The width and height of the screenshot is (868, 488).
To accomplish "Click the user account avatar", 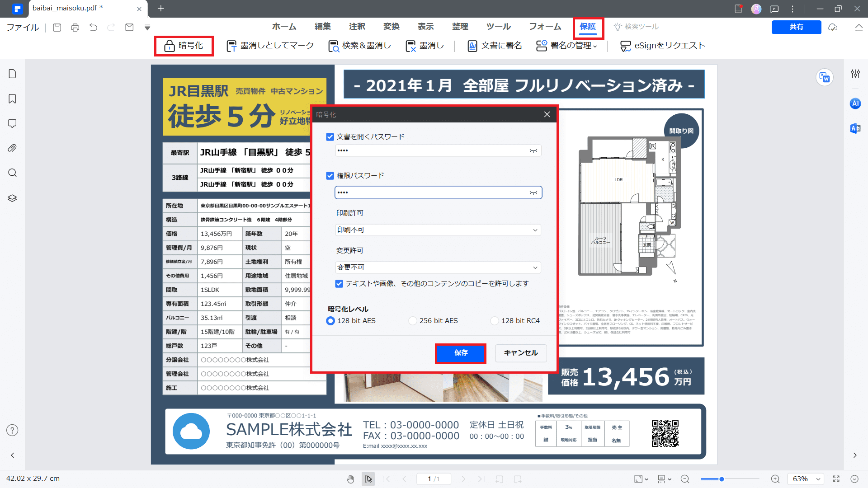I will tap(756, 9).
